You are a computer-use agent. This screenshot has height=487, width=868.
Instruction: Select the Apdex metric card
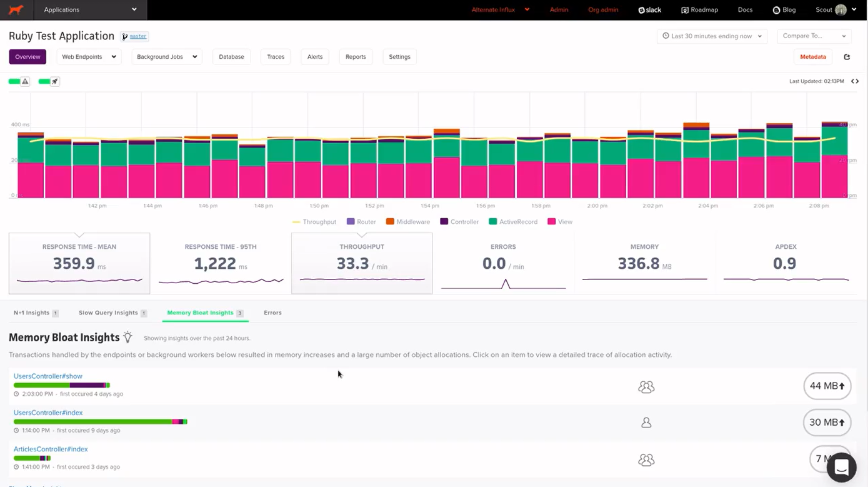pos(786,263)
